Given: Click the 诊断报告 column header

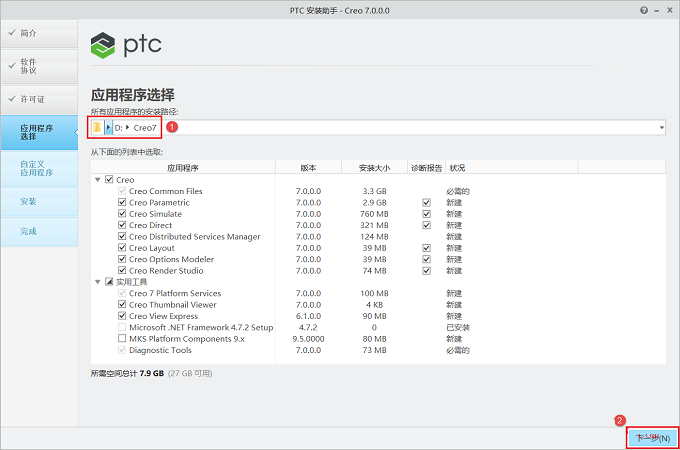Looking at the screenshot, I should click(427, 168).
